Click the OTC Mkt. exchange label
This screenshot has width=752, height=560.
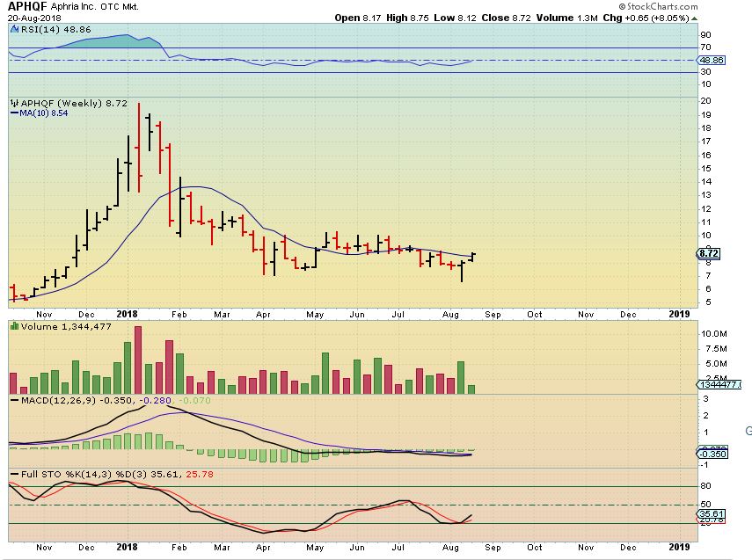point(120,7)
